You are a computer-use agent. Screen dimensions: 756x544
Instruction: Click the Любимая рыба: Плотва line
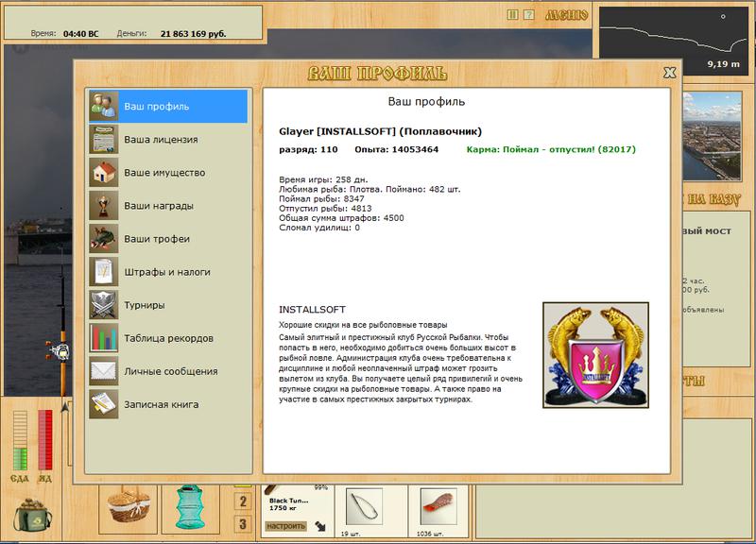[x=369, y=190]
